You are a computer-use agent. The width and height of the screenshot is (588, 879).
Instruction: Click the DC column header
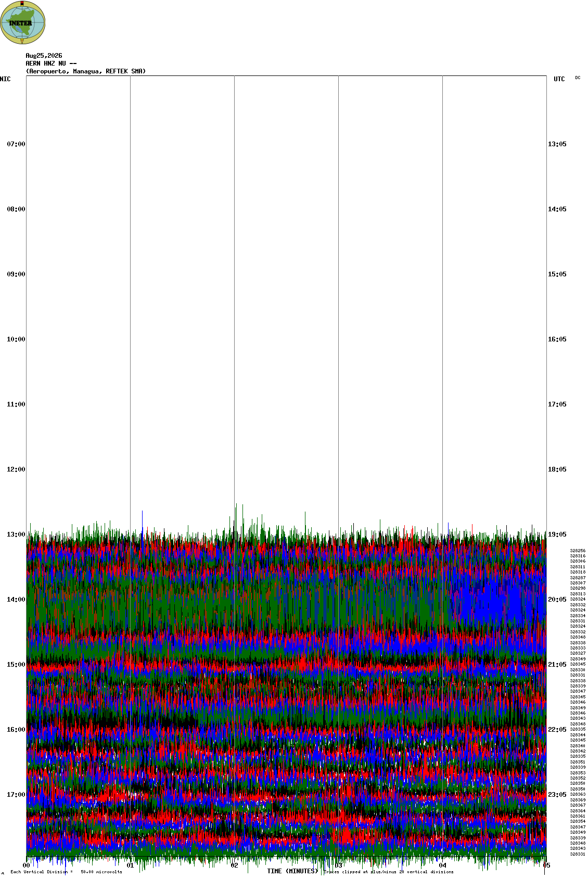578,78
